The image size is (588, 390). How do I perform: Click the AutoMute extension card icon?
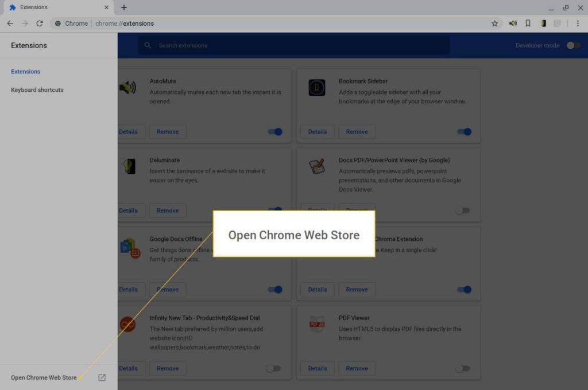pos(127,87)
